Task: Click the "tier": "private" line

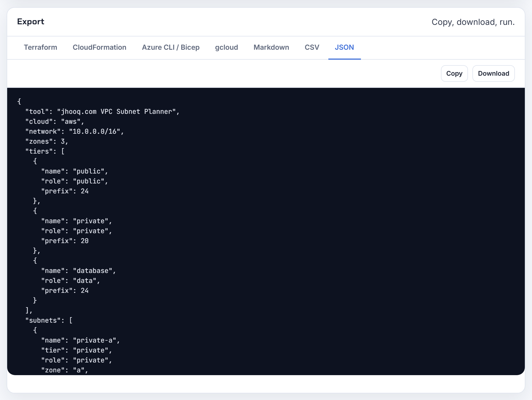Action: (76, 350)
